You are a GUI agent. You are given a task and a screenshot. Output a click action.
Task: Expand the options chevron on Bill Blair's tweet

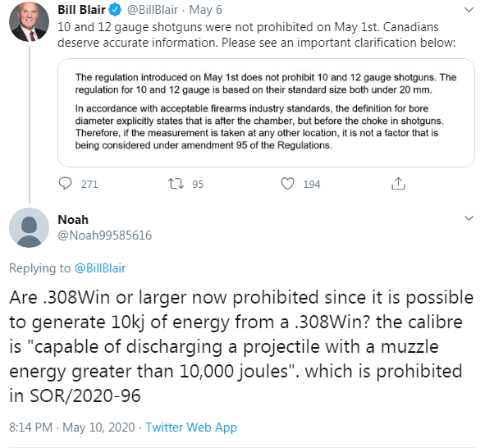[469, 10]
